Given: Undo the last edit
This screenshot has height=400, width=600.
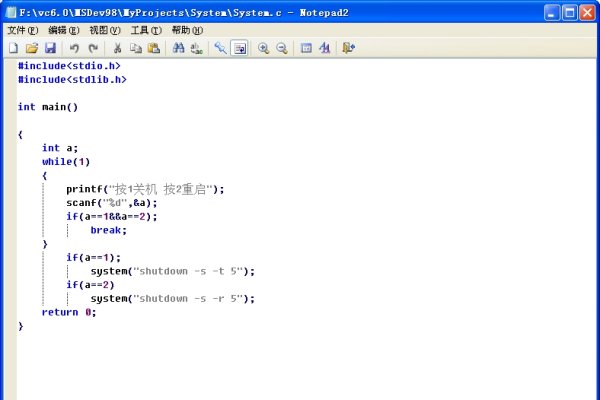Looking at the screenshot, I should click(74, 48).
